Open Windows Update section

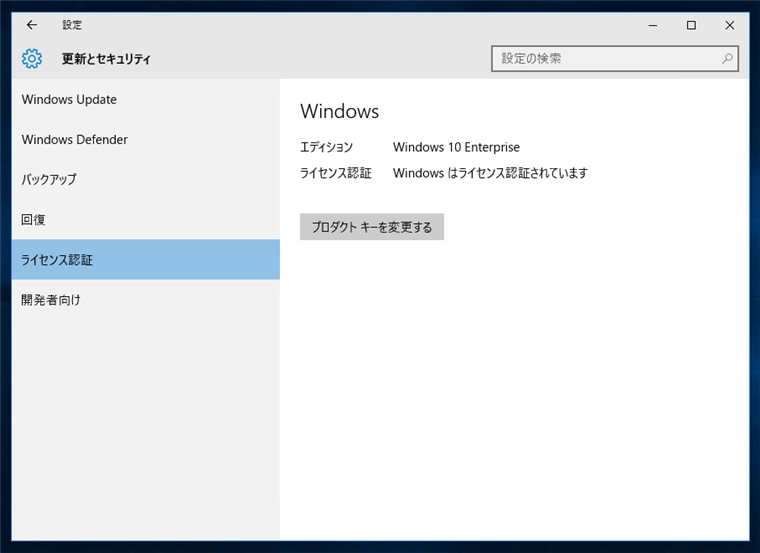point(146,99)
